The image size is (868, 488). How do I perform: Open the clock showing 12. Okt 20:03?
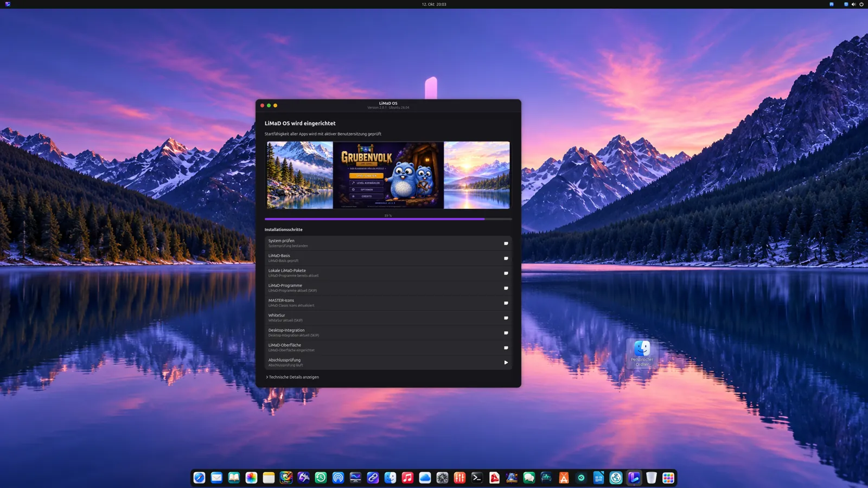[x=434, y=4]
